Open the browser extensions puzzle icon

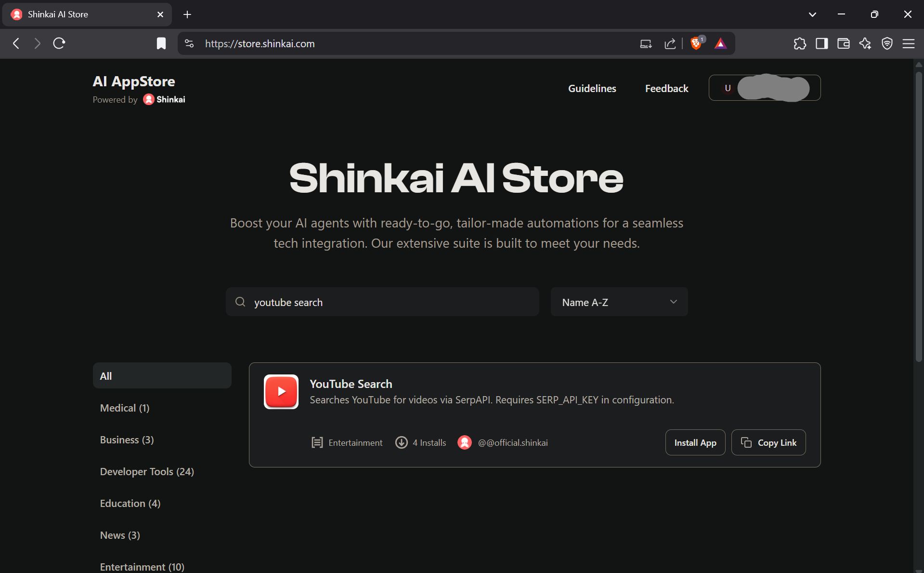point(800,43)
